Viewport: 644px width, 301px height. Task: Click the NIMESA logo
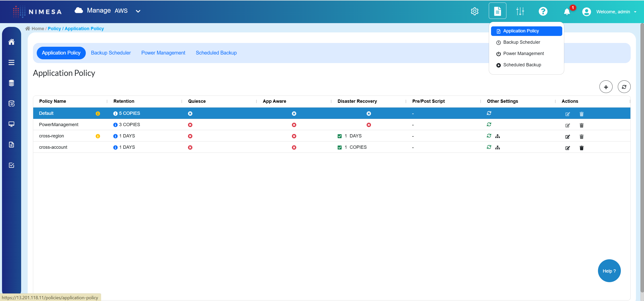pos(37,12)
